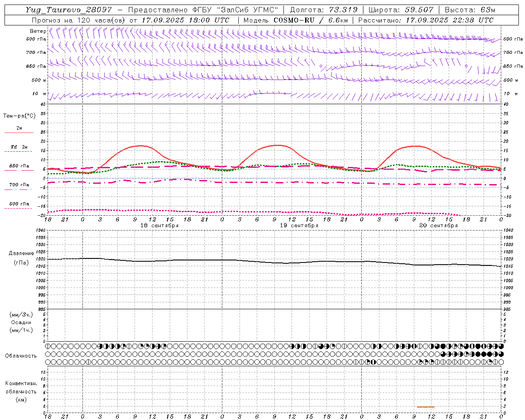The height and width of the screenshot is (420, 525).
Task: Click the longitude value Долгота: 73.319
Action: [x=324, y=10]
